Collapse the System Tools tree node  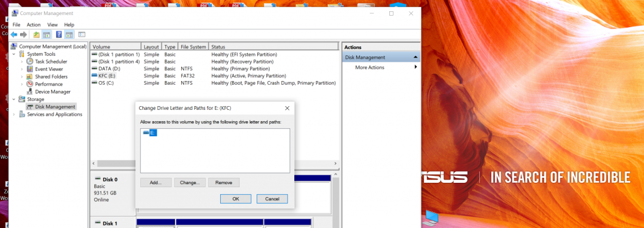click(x=14, y=54)
